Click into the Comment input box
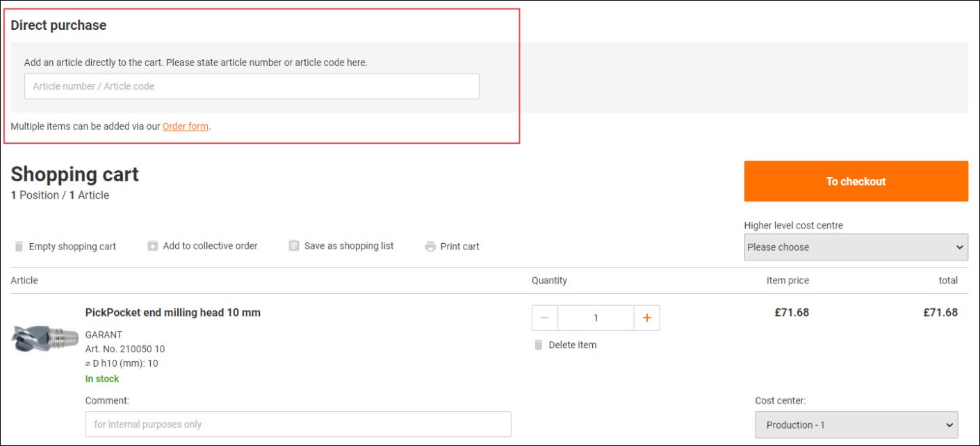Screen dimensions: 980x446 [x=297, y=424]
